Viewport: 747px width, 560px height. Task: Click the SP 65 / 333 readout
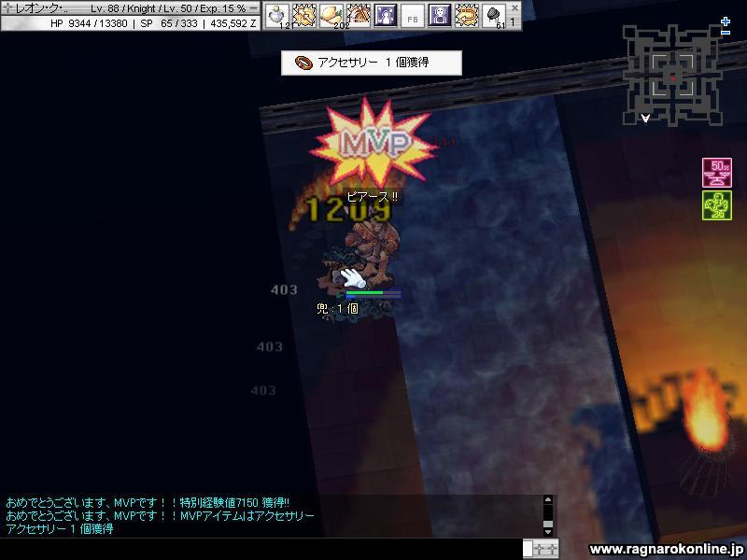click(169, 23)
